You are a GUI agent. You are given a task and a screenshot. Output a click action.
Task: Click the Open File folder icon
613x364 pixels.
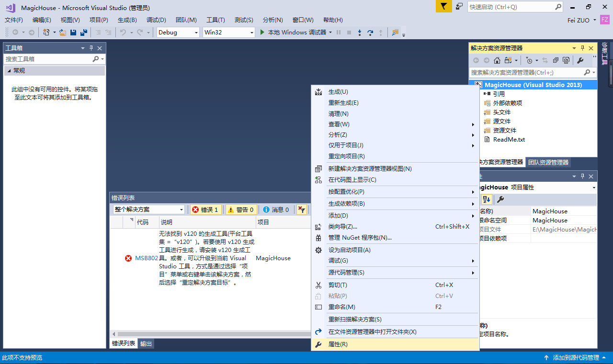pyautogui.click(x=62, y=33)
